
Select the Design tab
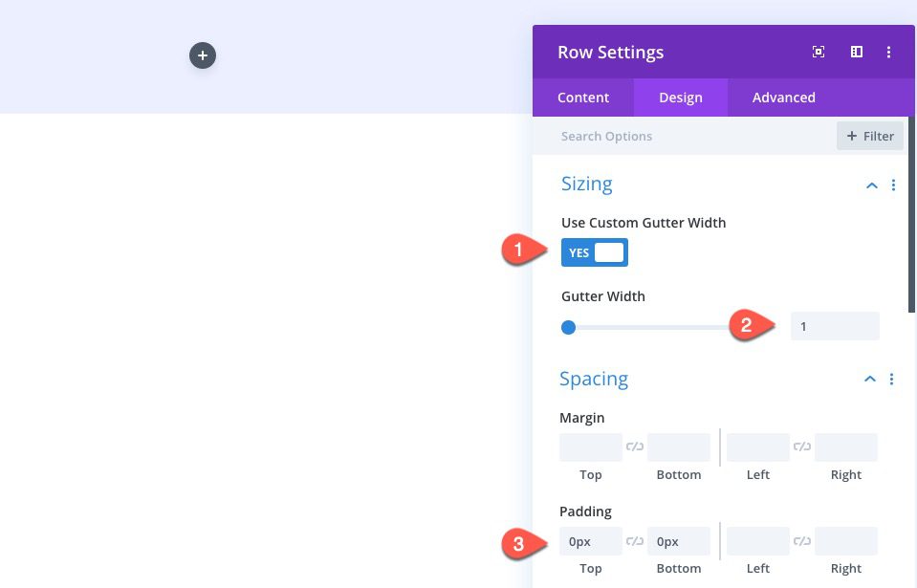point(680,97)
